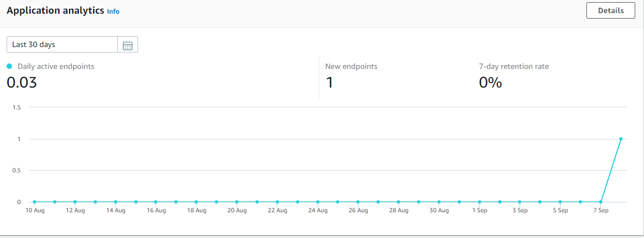
Task: Click the chart data point for 14 Aug
Action: (x=116, y=202)
